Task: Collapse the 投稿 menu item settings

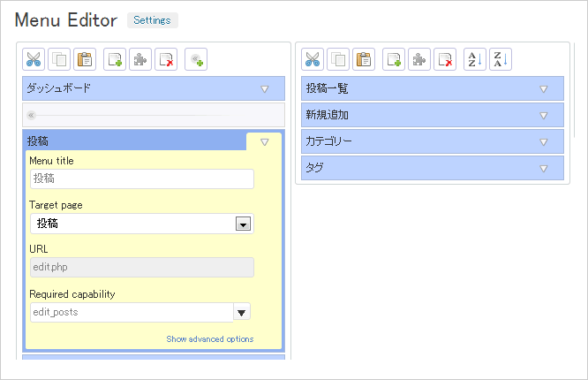Action: (264, 141)
